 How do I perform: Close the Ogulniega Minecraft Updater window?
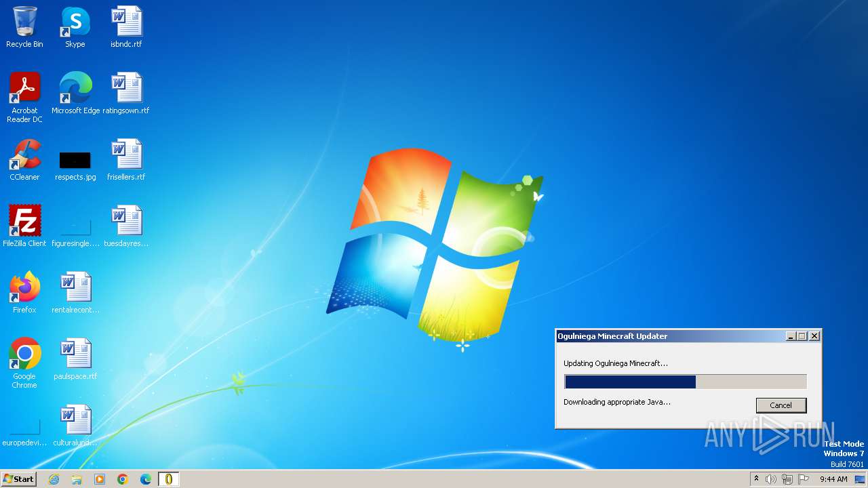click(814, 336)
